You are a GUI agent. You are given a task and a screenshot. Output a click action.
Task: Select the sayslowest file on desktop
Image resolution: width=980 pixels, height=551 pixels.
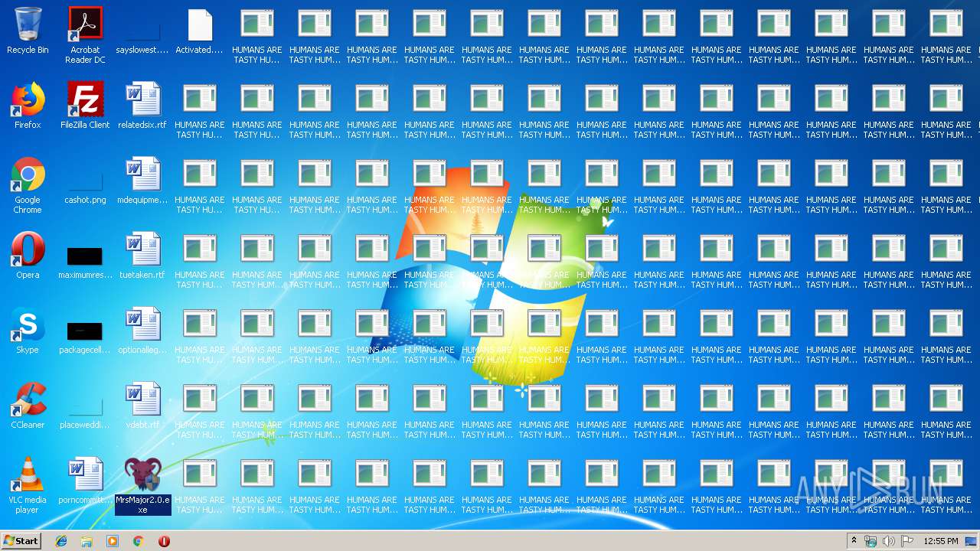(142, 31)
